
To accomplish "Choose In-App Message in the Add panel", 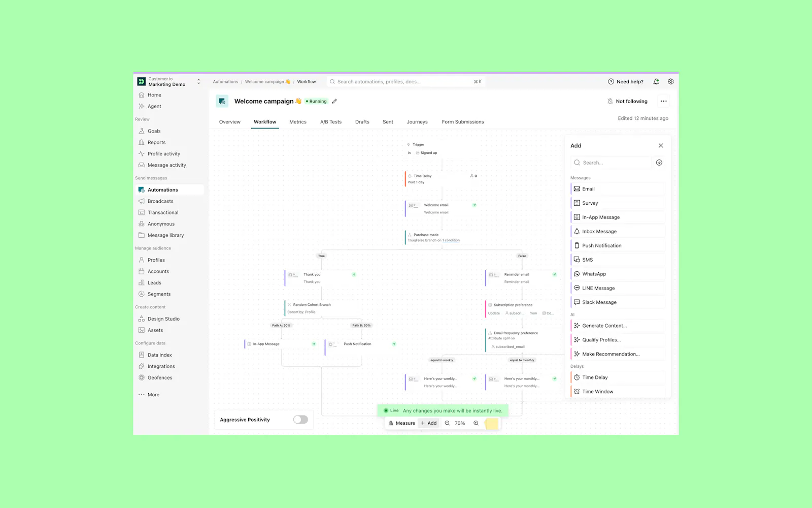I will click(x=618, y=217).
